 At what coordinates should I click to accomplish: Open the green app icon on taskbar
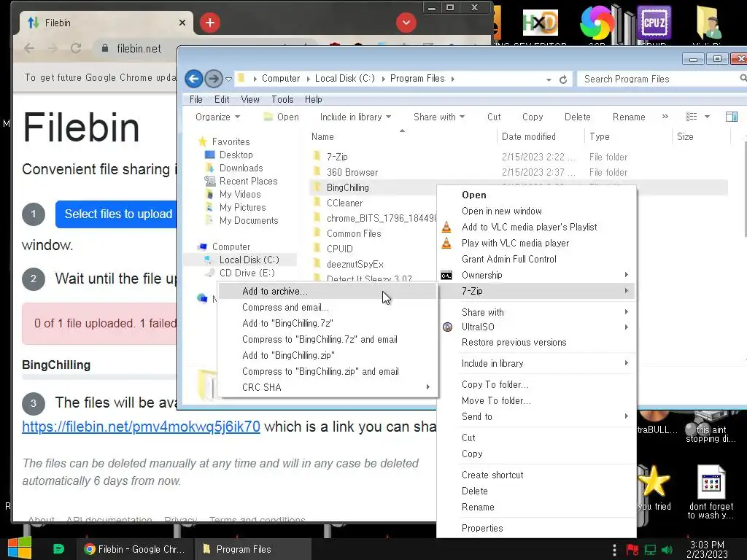(58, 549)
